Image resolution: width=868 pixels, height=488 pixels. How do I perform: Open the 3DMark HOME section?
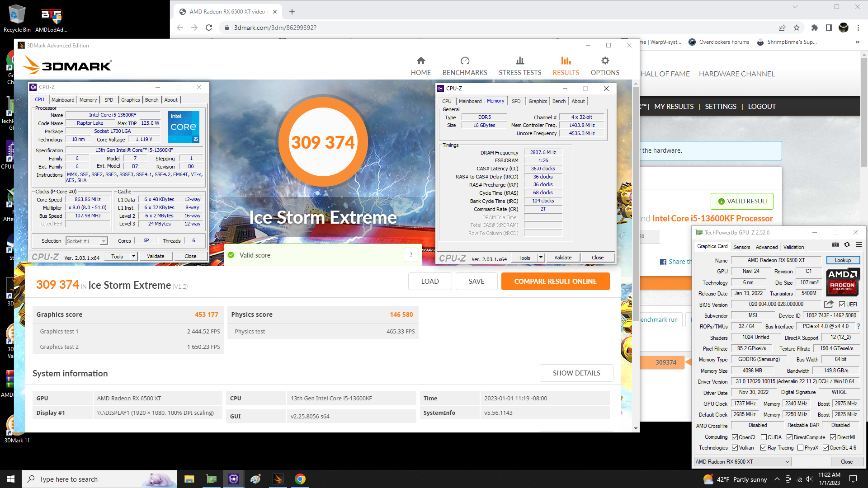[x=420, y=66]
